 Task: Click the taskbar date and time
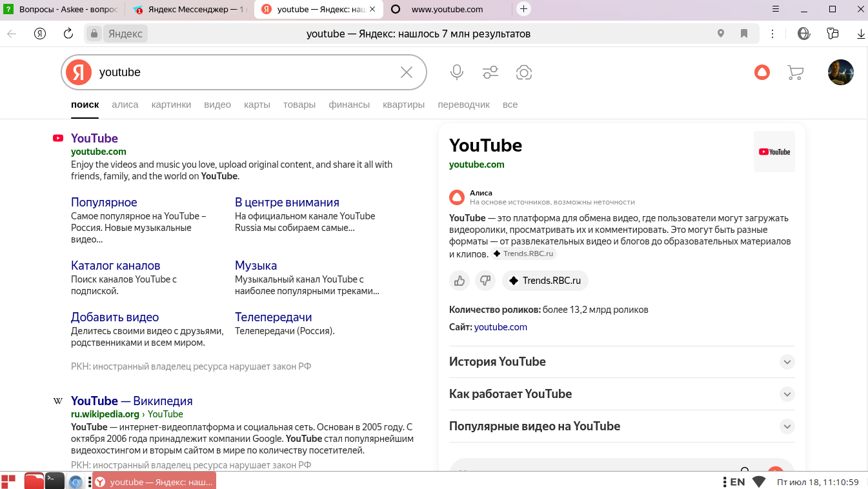818,482
